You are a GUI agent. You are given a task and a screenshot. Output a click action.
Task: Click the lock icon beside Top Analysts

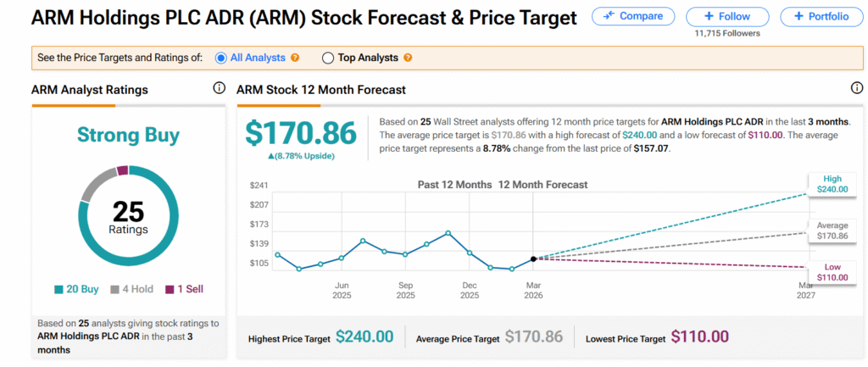408,58
